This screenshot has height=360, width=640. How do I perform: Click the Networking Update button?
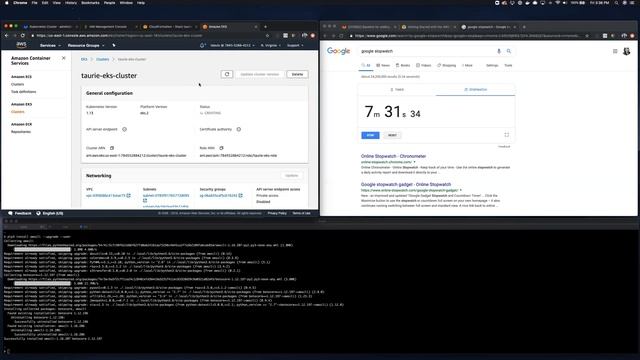pos(291,176)
